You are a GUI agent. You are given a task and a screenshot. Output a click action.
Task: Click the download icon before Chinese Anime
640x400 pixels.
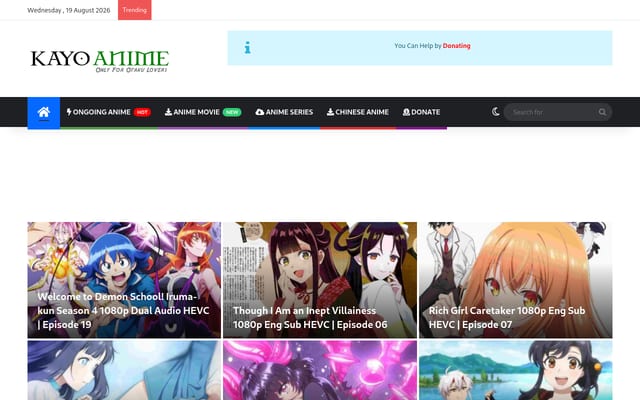tap(330, 112)
